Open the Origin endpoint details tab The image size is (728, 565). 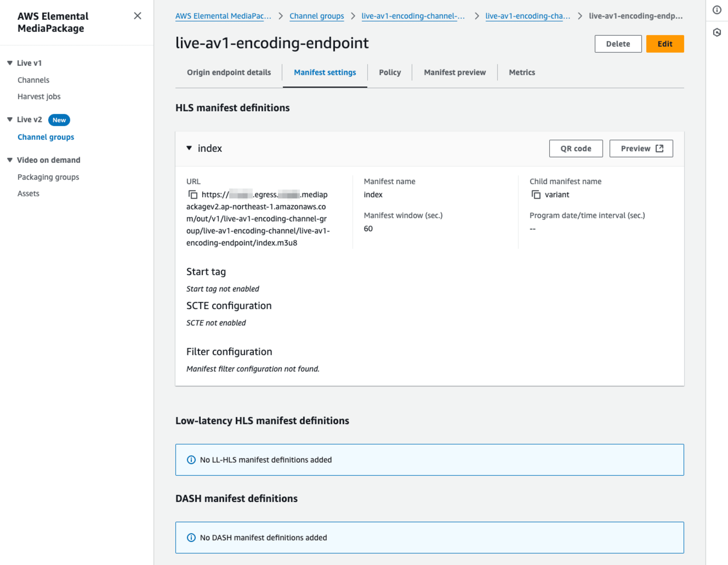[x=229, y=72]
